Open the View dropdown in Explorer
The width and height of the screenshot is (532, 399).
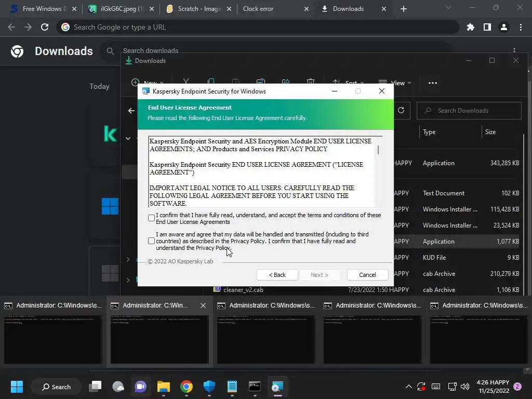click(x=395, y=83)
